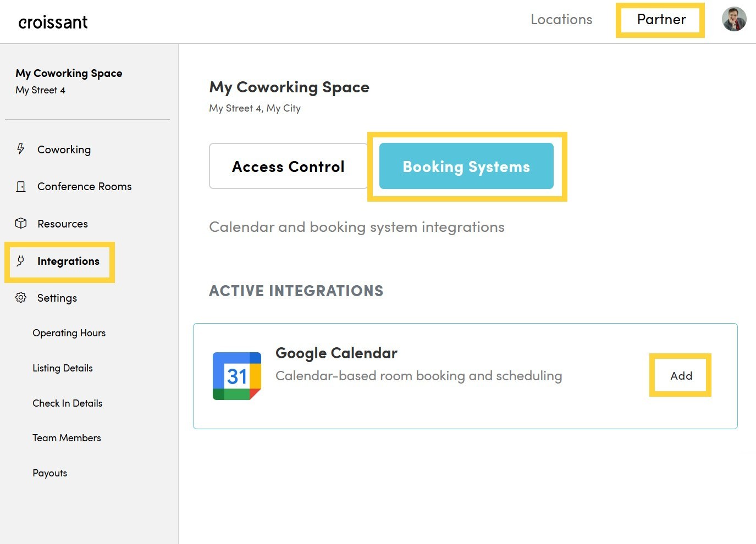Click the Google Calendar 31 icon
The width and height of the screenshot is (756, 544).
click(x=236, y=375)
